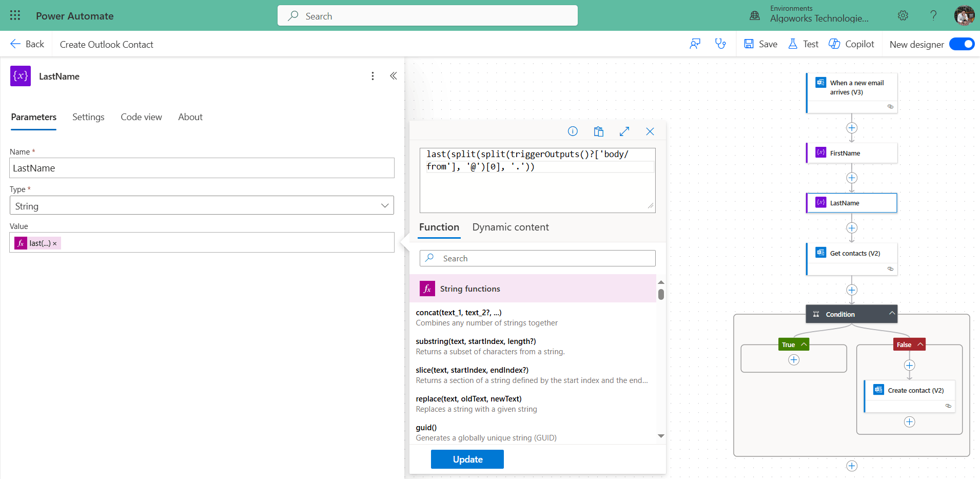Select the slice function
Image resolution: width=980 pixels, height=479 pixels.
[x=533, y=375]
